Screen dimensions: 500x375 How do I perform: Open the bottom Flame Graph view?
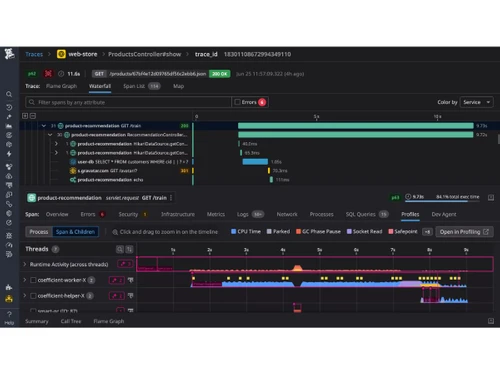[109, 321]
